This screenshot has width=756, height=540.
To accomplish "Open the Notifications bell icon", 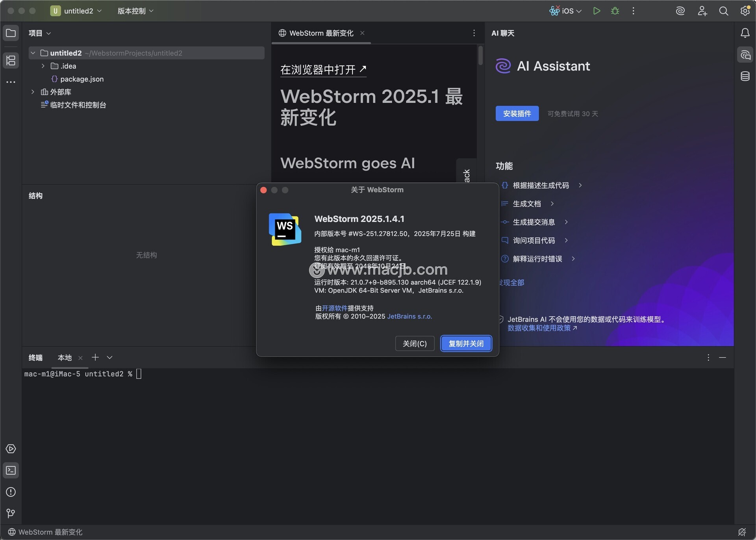I will click(745, 33).
